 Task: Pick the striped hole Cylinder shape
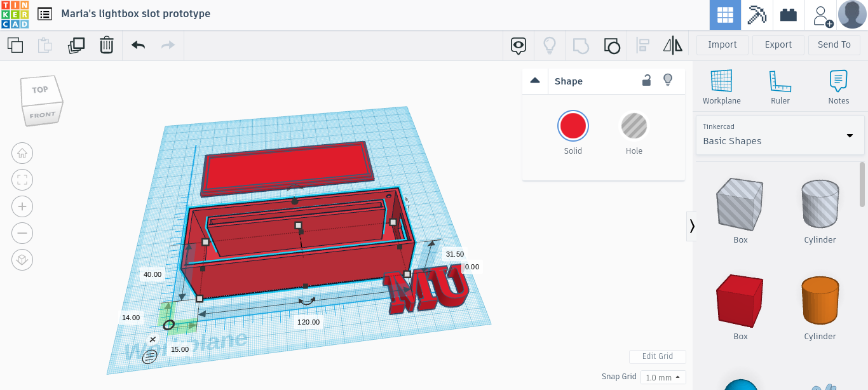point(820,205)
